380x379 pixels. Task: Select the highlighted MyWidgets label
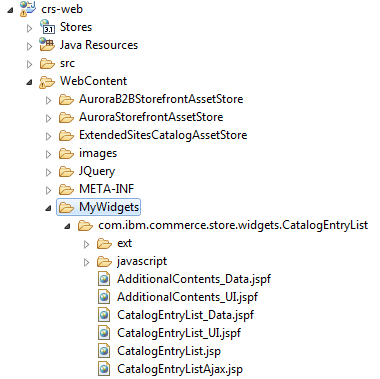coord(109,207)
